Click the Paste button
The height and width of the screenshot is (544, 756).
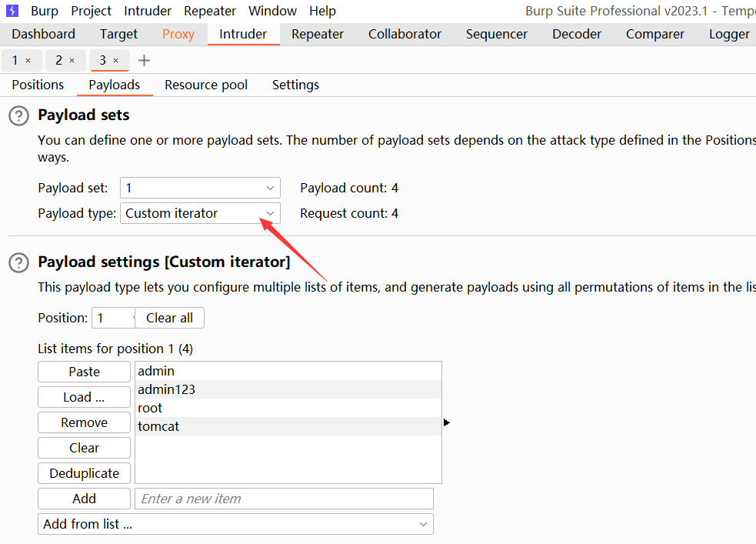click(x=85, y=372)
